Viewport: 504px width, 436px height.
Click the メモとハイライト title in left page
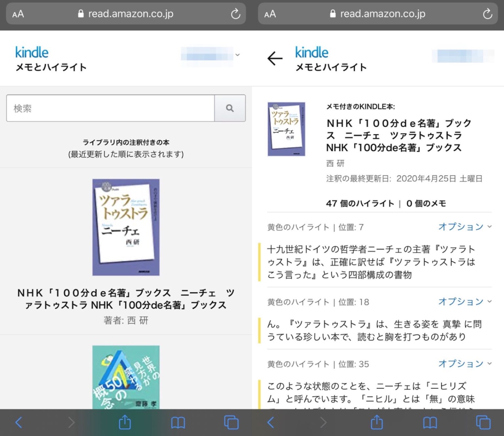tap(51, 67)
